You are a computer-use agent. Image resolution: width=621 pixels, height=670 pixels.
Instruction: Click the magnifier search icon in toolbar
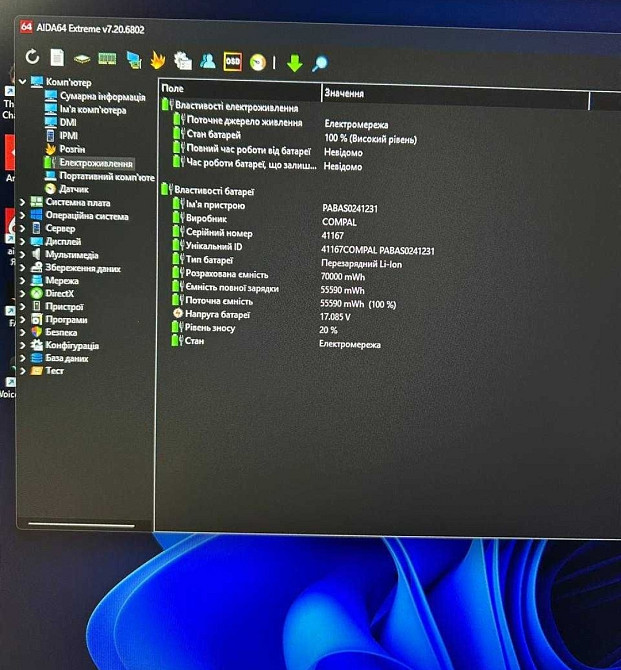click(x=320, y=64)
